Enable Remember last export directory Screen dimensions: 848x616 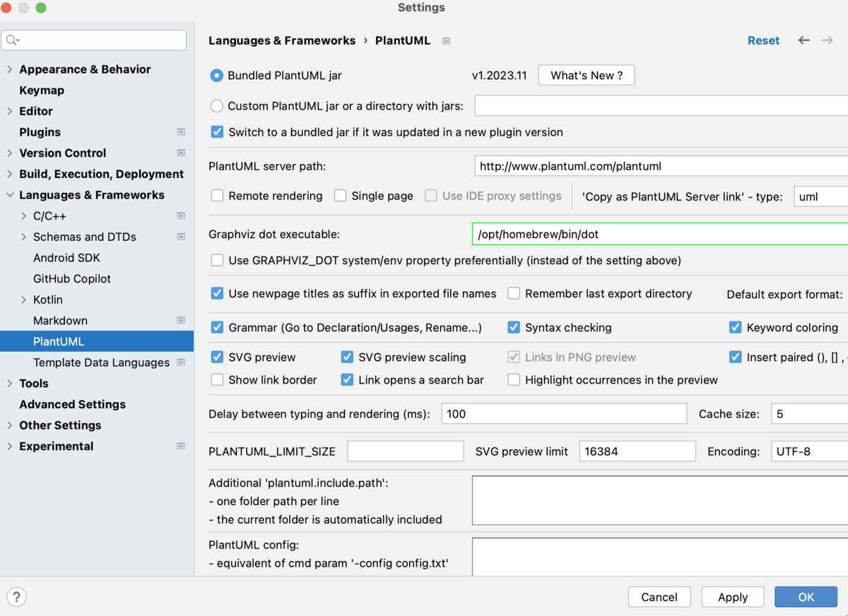(x=514, y=293)
